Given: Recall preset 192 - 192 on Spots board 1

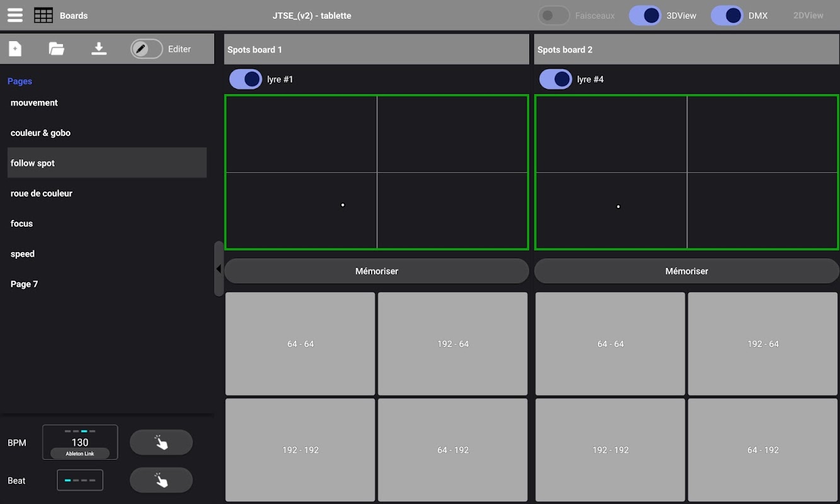Looking at the screenshot, I should (301, 450).
